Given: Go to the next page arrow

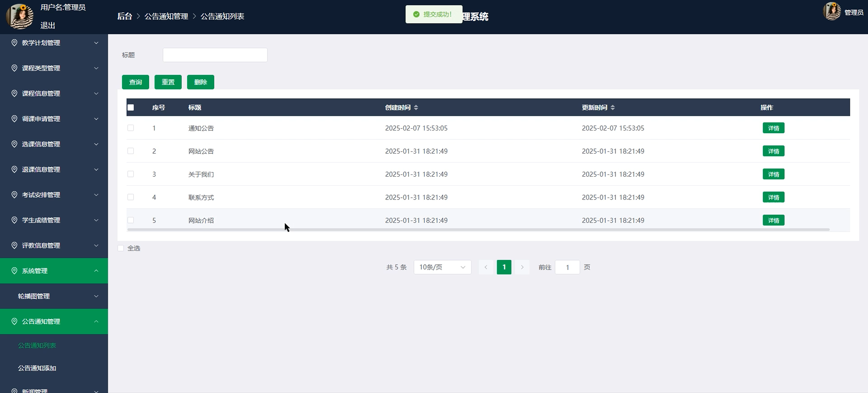Looking at the screenshot, I should pyautogui.click(x=522, y=267).
